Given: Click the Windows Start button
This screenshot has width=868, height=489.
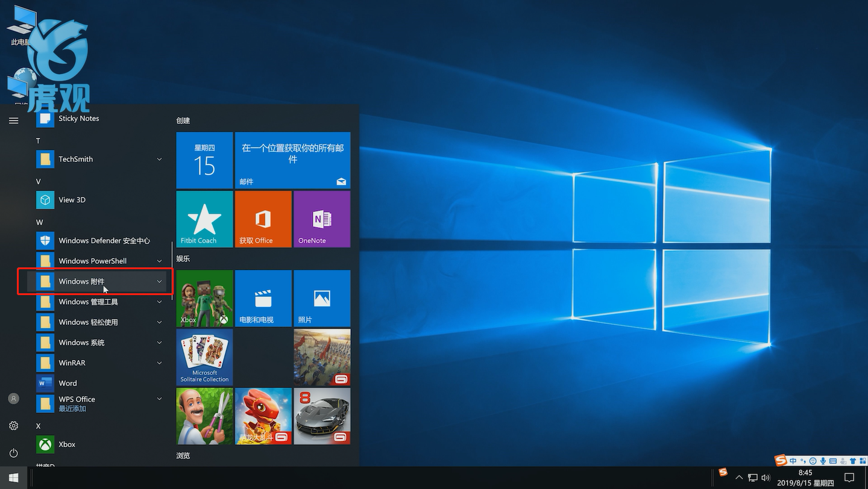Looking at the screenshot, I should (13, 478).
